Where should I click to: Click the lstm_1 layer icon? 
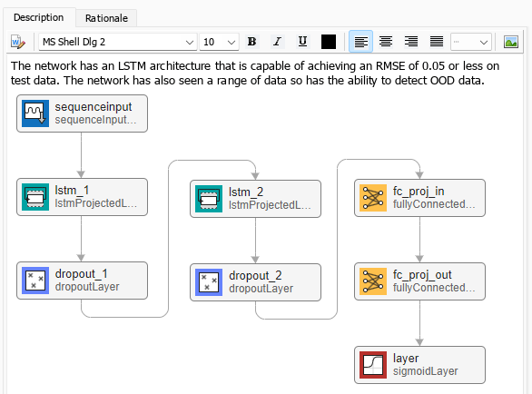[35, 197]
